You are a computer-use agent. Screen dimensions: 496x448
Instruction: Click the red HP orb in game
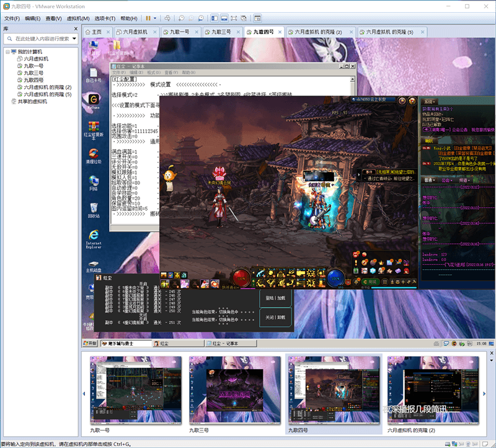click(x=241, y=279)
